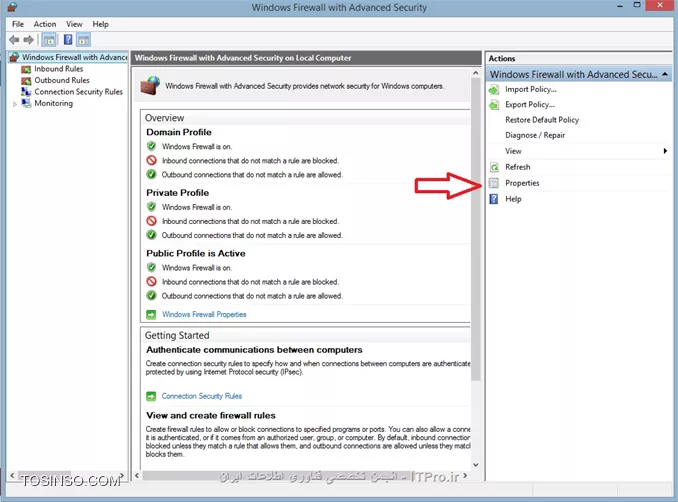This screenshot has height=502, width=678.
Task: Click the Inbound Rules tree icon
Action: [x=26, y=69]
